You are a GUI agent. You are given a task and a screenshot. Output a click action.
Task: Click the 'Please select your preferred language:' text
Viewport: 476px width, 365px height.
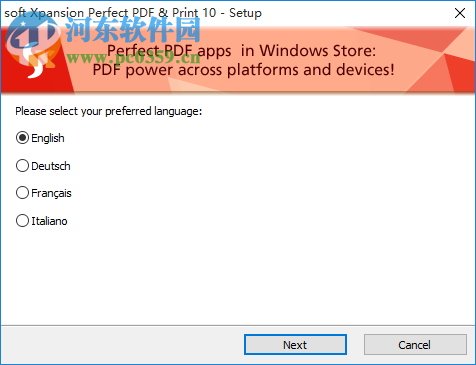(x=109, y=111)
